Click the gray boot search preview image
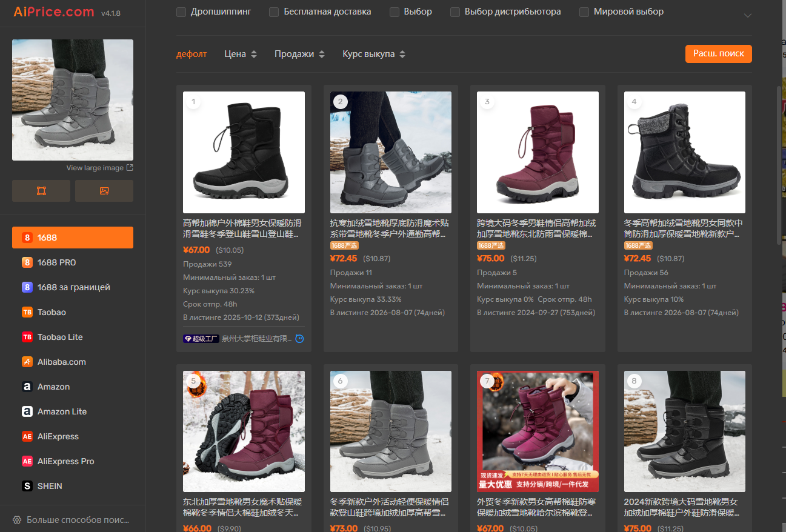The height and width of the screenshot is (532, 786). coord(73,100)
